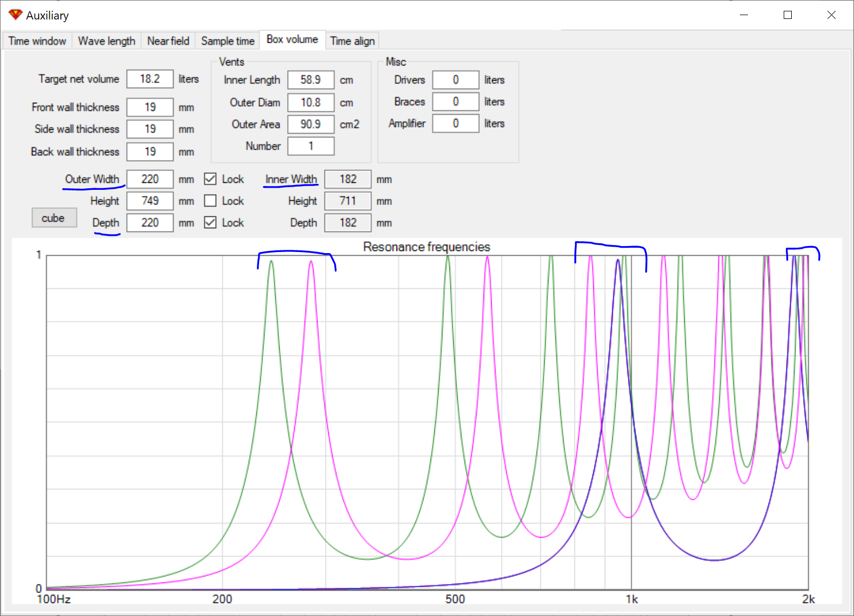Edit the vent Number field
This screenshot has width=854, height=616.
[x=310, y=146]
